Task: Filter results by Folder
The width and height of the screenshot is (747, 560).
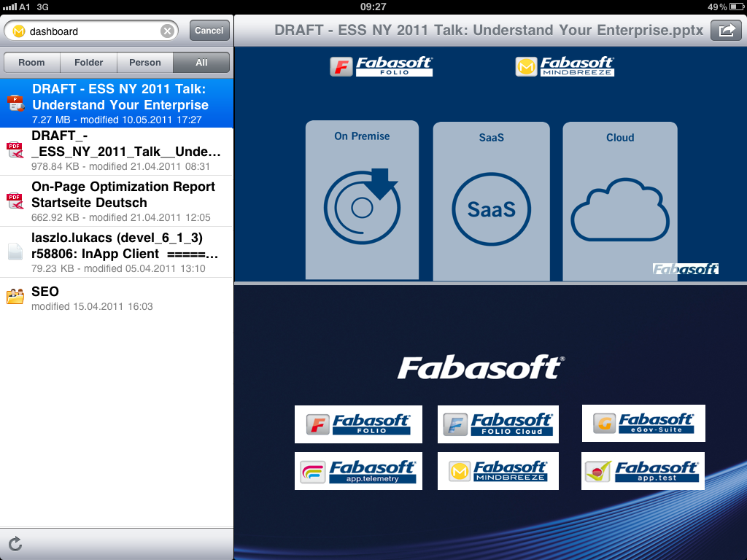Action: pyautogui.click(x=88, y=63)
